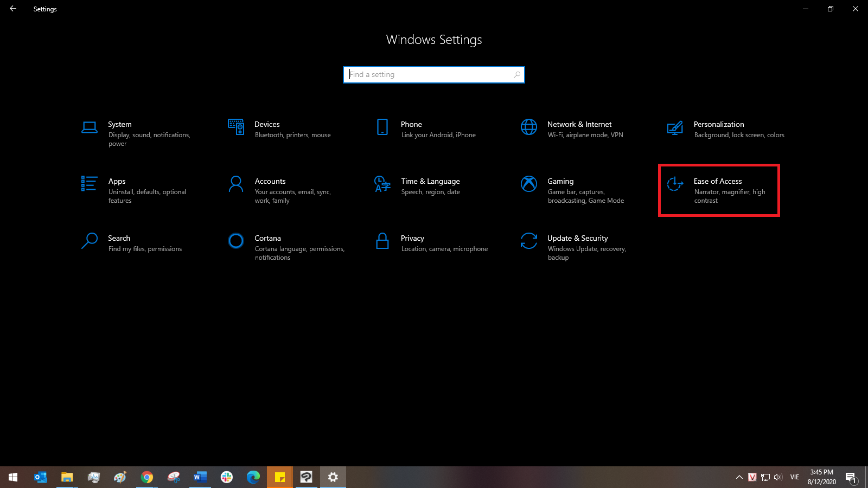
Task: Open Ease of Access icon
Action: click(x=675, y=184)
